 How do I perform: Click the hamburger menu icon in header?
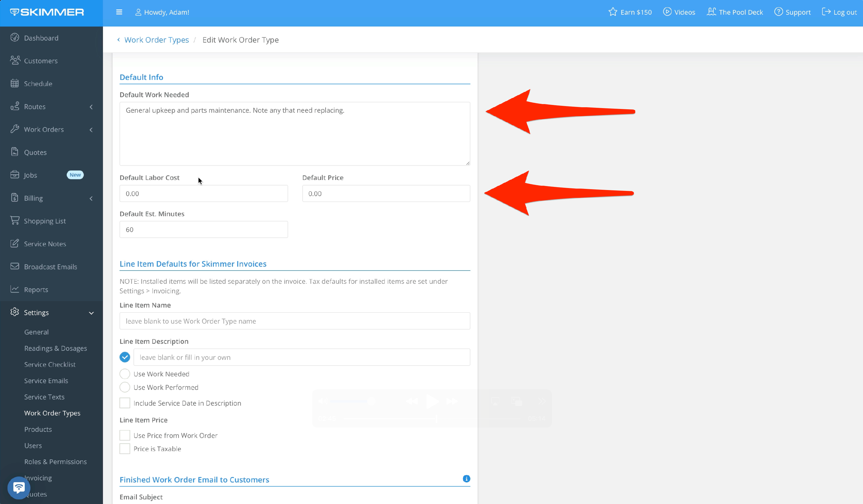[x=119, y=12]
